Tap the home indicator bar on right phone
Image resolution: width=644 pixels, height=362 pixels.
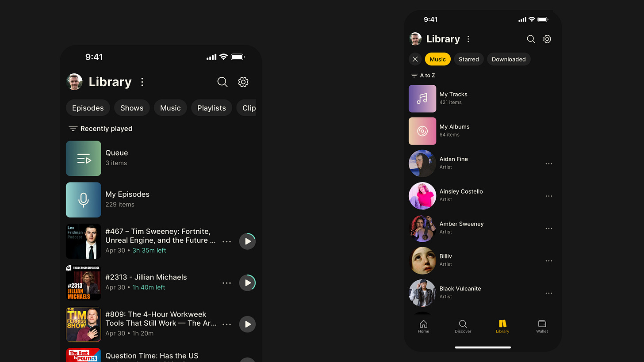[x=483, y=347]
